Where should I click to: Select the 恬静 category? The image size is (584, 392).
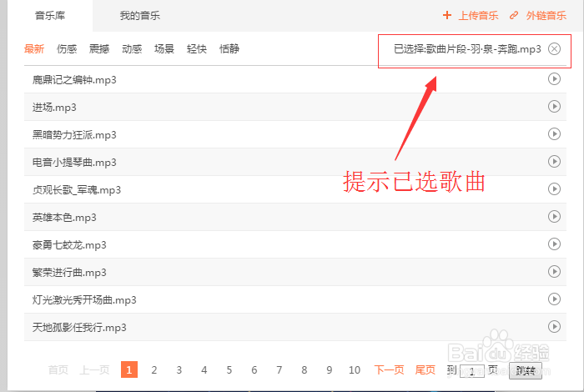229,48
